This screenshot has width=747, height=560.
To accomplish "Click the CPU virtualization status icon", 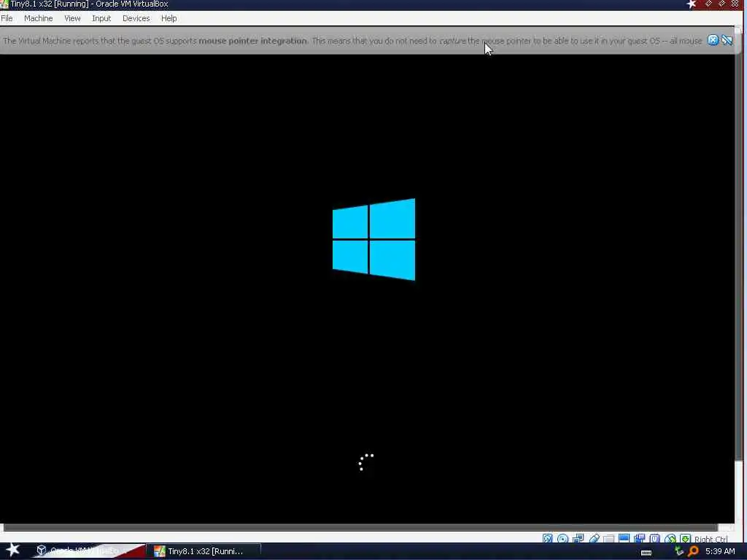I will click(654, 539).
